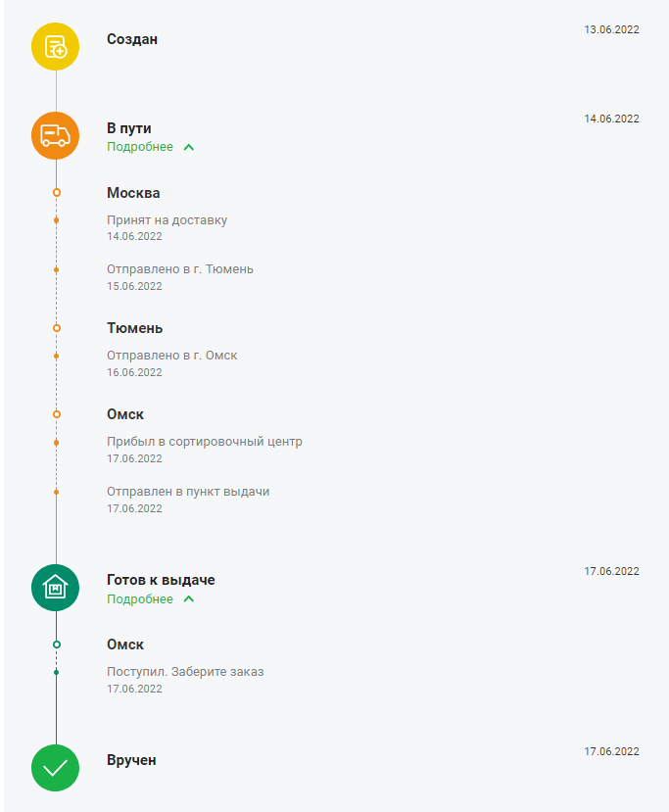Viewport: 669px width, 812px height.
Task: Click 'Поступил. Заберите заказ' event
Action: [185, 672]
